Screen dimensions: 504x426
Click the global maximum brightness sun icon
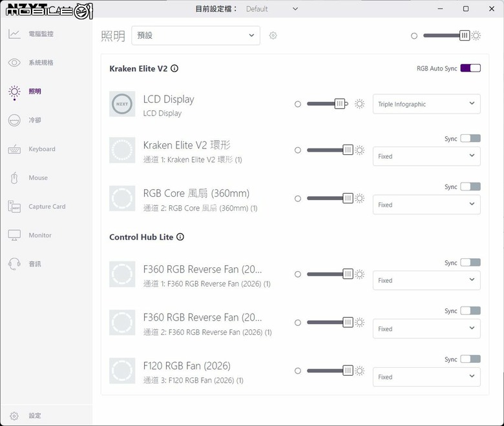pyautogui.click(x=476, y=35)
